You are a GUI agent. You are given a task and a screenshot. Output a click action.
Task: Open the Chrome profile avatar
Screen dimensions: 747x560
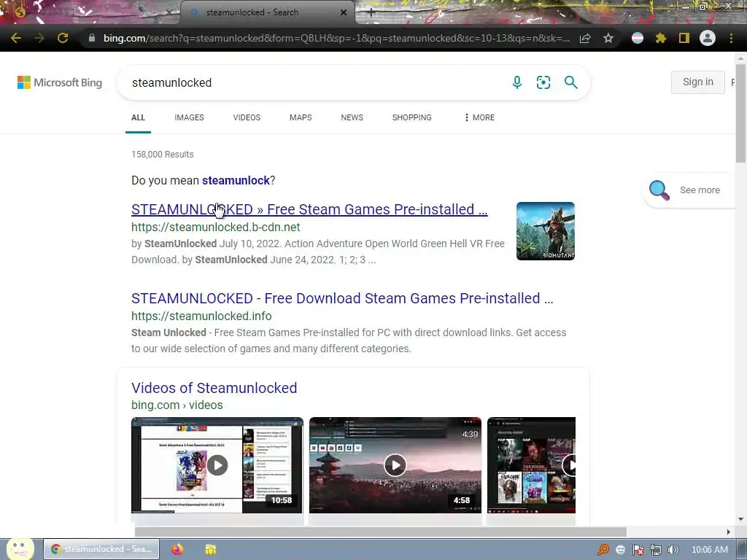[708, 38]
